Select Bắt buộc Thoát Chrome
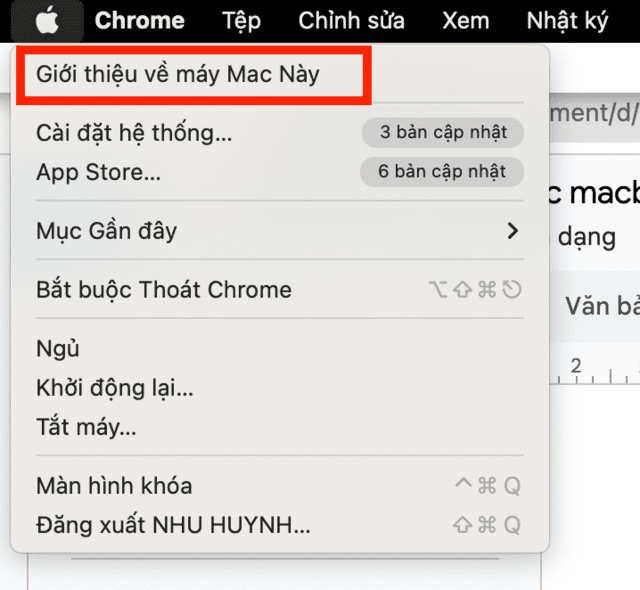Screen dimensions: 640x590 (280, 290)
